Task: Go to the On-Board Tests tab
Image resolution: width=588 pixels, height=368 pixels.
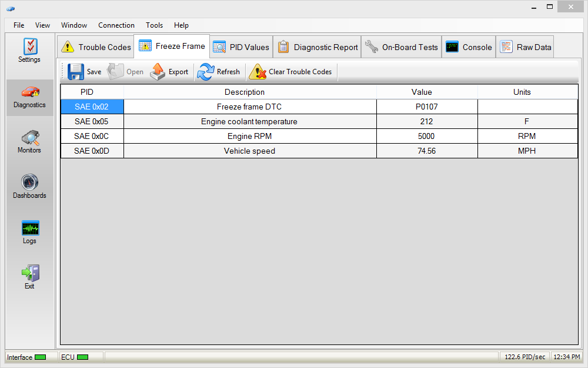Action: pos(401,47)
